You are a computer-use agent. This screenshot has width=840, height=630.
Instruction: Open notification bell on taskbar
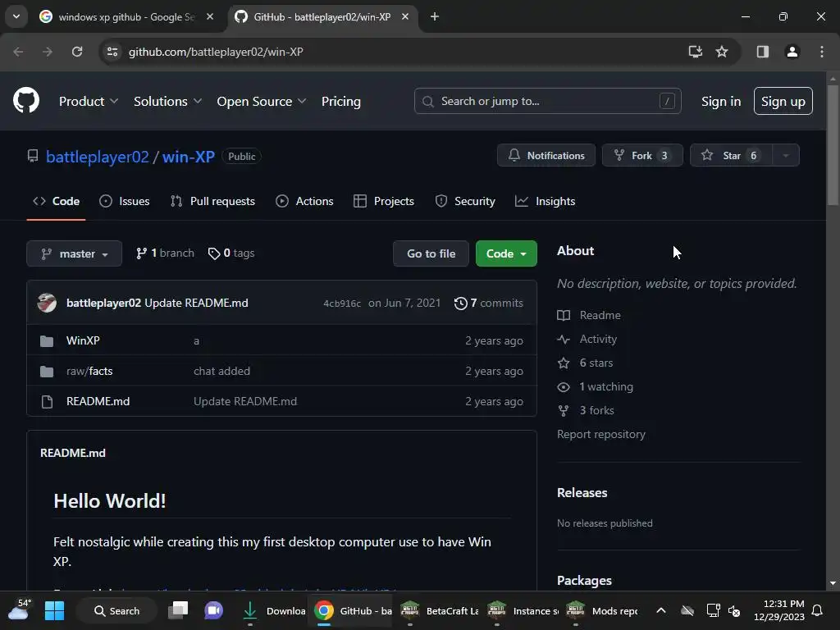(x=818, y=610)
